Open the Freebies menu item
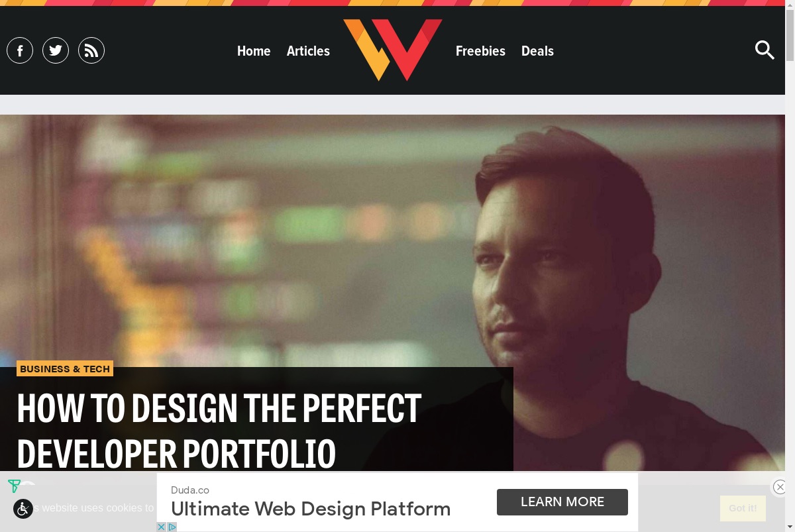Image resolution: width=795 pixels, height=532 pixels. (480, 51)
